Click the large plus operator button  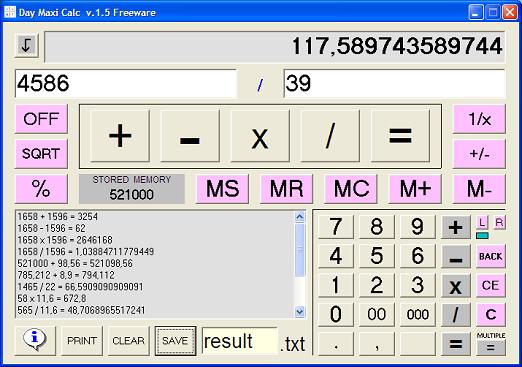[120, 136]
